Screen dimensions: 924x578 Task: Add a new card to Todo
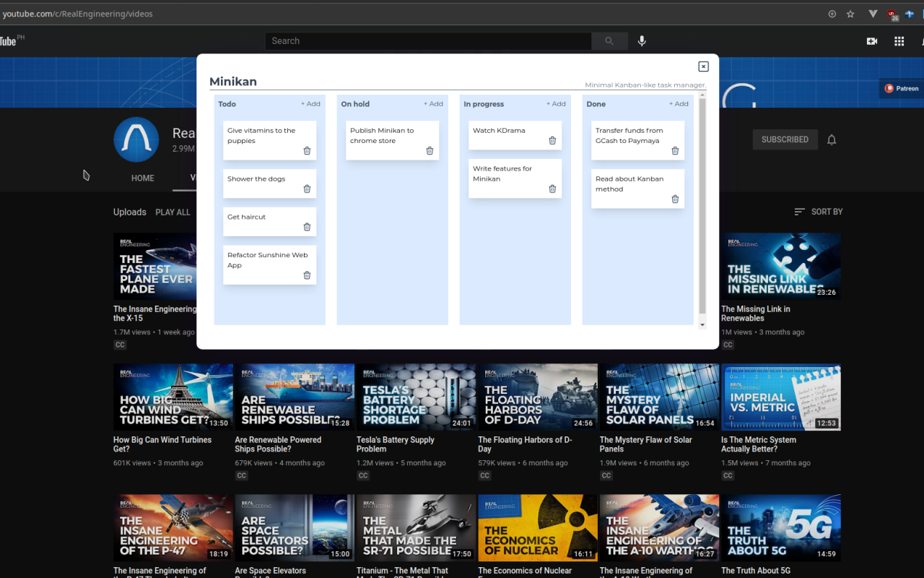310,104
